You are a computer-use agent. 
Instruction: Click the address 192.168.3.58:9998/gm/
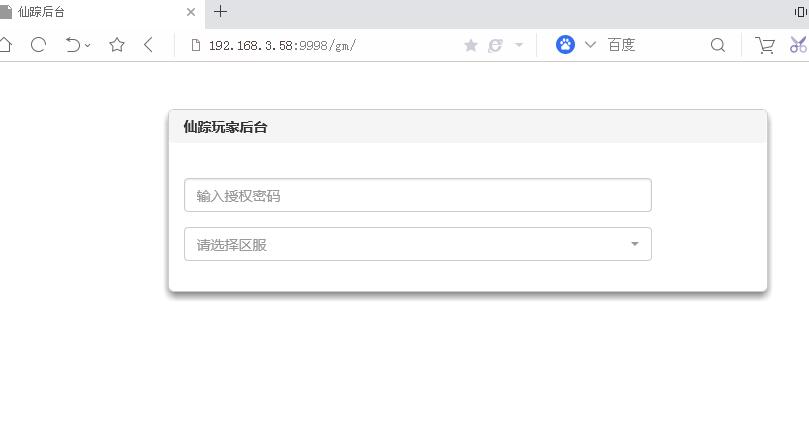click(282, 45)
